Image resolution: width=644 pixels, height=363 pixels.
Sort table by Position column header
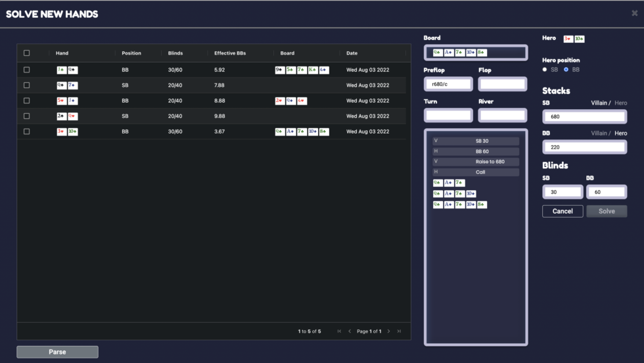point(131,53)
